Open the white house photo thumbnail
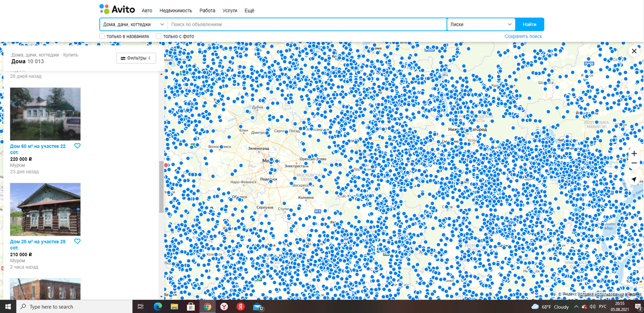The image size is (644, 313). coord(45,114)
